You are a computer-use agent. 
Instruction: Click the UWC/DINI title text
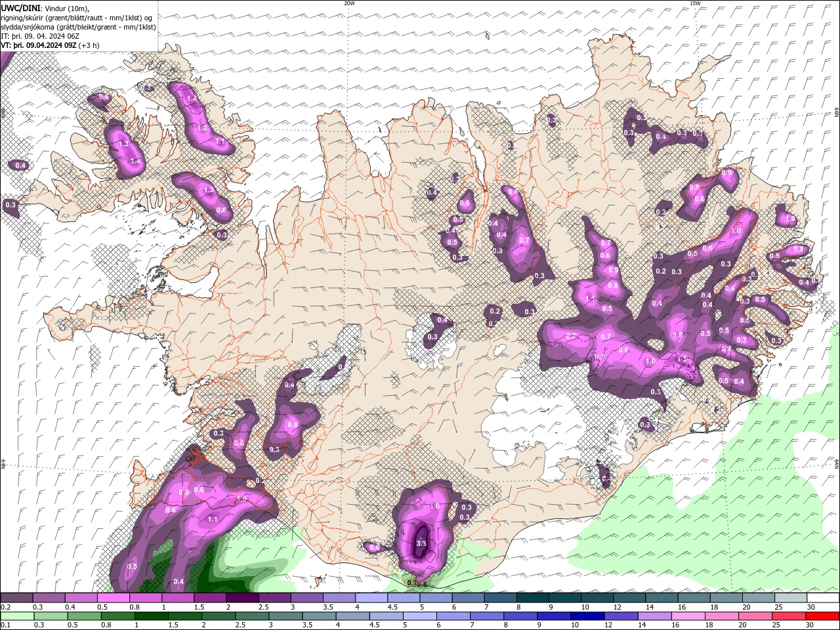click(x=20, y=7)
